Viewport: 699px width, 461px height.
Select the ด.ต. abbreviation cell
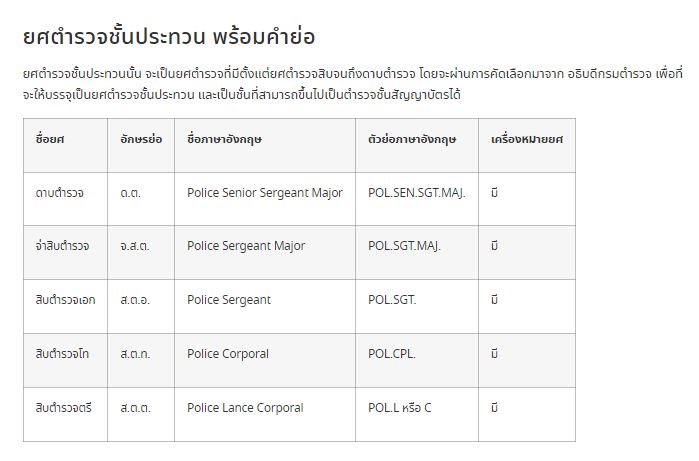point(141,199)
